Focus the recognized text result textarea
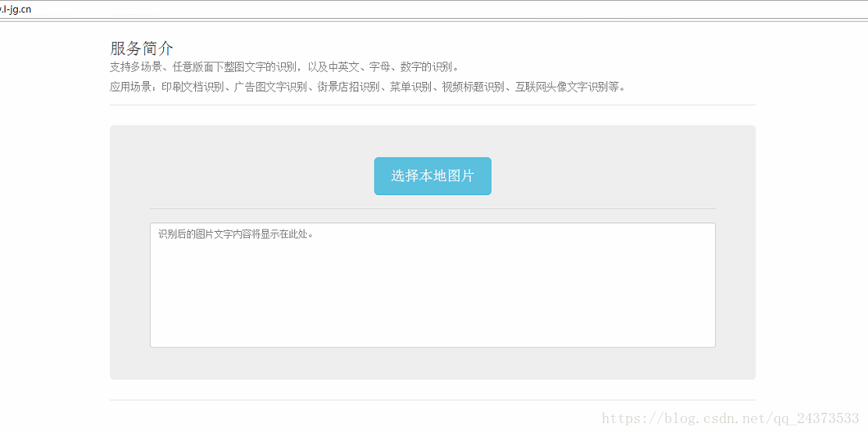Image resolution: width=868 pixels, height=434 pixels. tap(432, 285)
